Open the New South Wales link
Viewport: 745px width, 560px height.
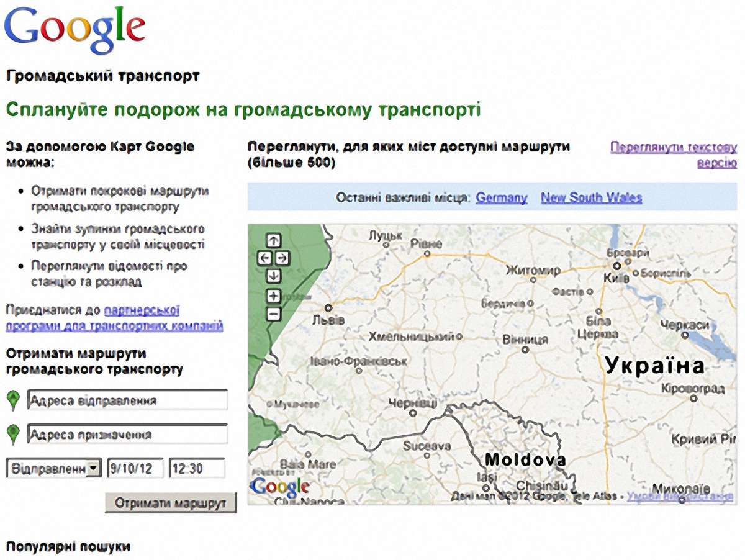point(592,198)
